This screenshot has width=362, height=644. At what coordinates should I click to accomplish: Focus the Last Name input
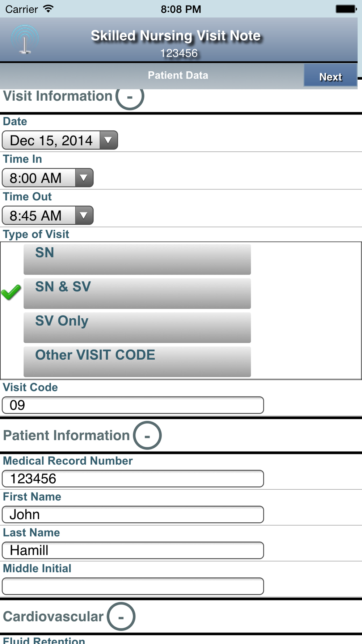click(x=132, y=550)
